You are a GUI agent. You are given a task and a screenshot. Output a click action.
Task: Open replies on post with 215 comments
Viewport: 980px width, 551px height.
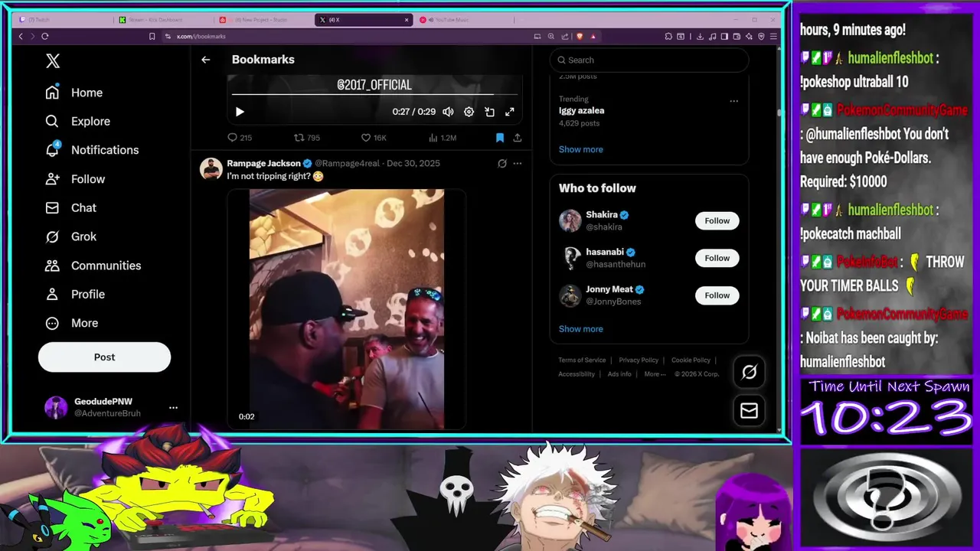pyautogui.click(x=240, y=138)
